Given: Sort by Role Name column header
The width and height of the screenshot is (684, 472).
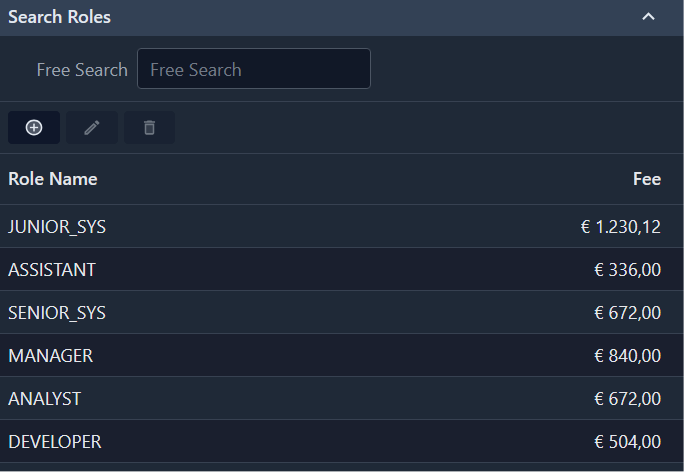Looking at the screenshot, I should pos(53,179).
